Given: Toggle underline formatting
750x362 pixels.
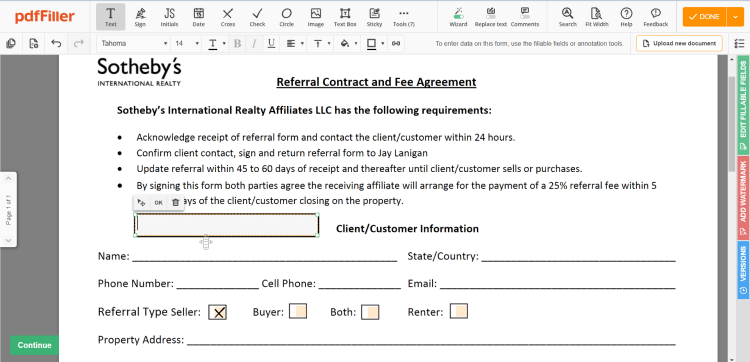Looking at the screenshot, I should point(271,44).
